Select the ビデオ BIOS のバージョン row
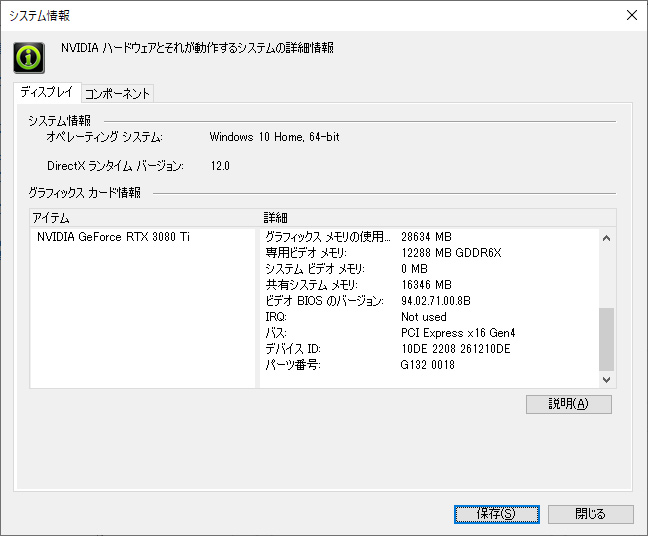This screenshot has width=648, height=536. [x=431, y=301]
